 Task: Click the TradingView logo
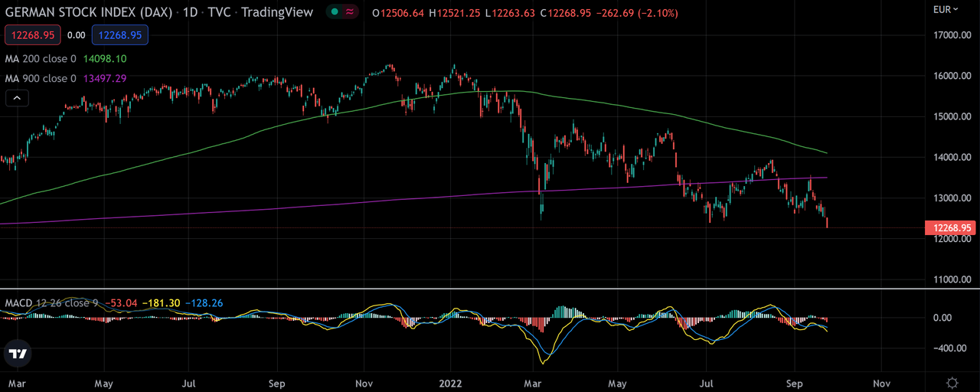point(18,354)
